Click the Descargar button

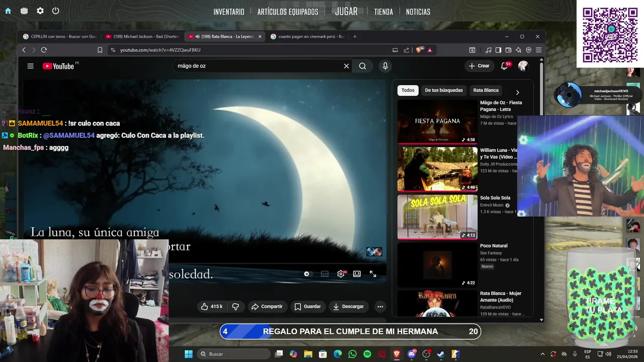pyautogui.click(x=348, y=306)
